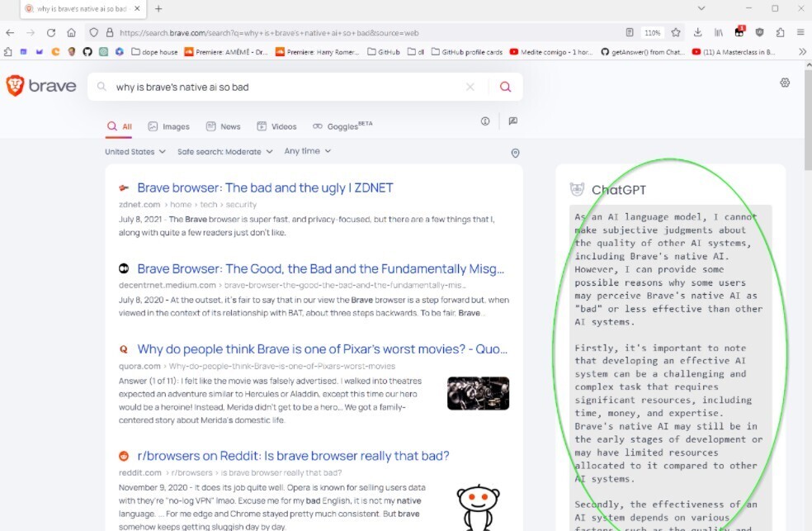Click the red search magnifier button

click(505, 87)
